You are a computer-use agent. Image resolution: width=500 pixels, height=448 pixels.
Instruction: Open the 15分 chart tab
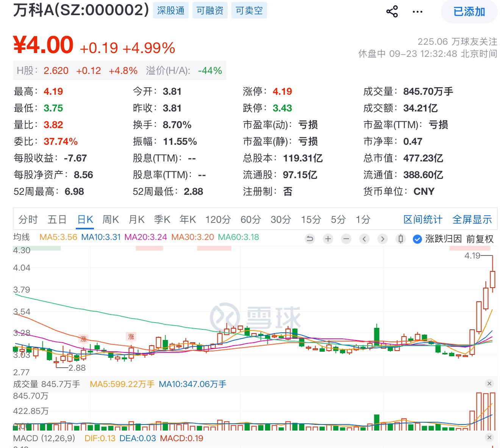311,219
